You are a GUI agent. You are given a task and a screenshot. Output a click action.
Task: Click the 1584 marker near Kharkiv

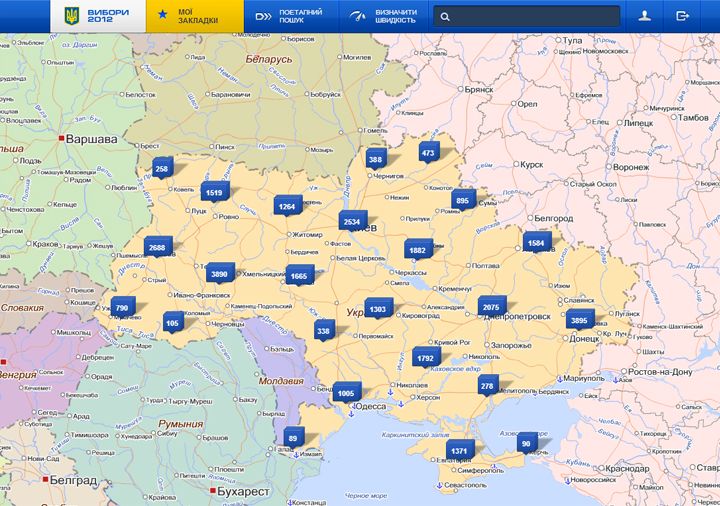click(x=536, y=243)
